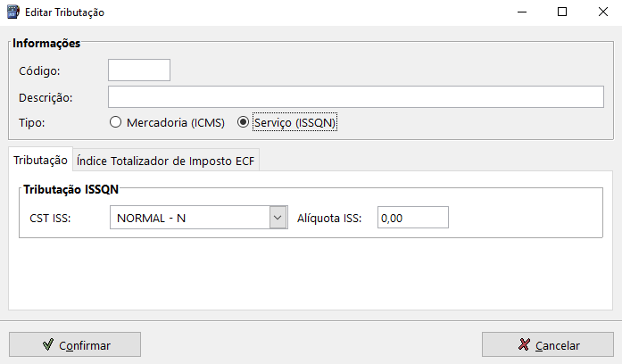The height and width of the screenshot is (364, 622).
Task: Click the Mercadoria (ICMS) option label
Action: 176,122
